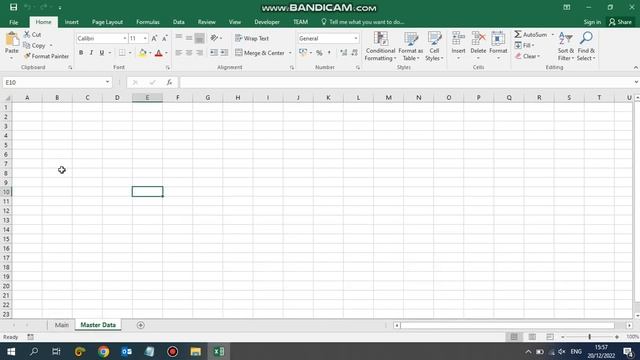Apply the Fill Color bucket
The image size is (640, 360).
(x=142, y=53)
